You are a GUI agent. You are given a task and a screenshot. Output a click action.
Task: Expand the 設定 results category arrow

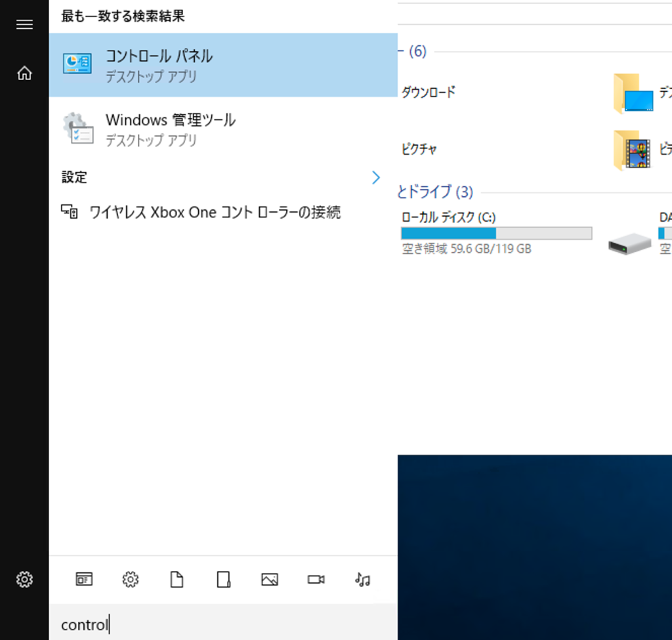(376, 177)
